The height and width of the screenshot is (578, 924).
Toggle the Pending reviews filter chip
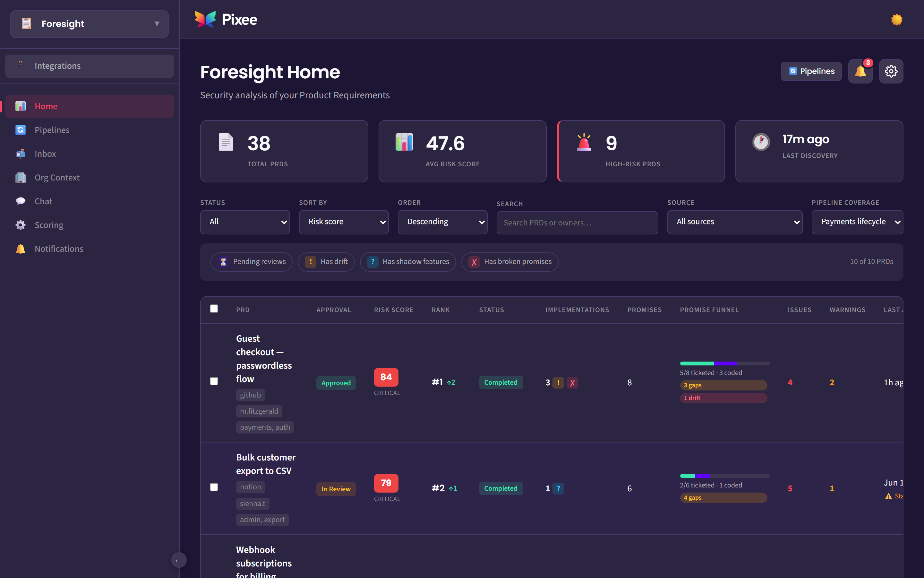(x=252, y=262)
